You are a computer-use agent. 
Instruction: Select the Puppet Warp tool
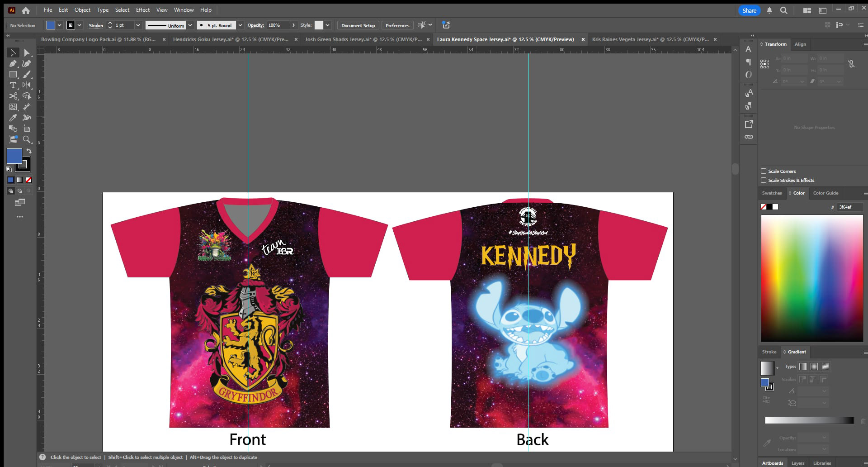click(x=27, y=118)
